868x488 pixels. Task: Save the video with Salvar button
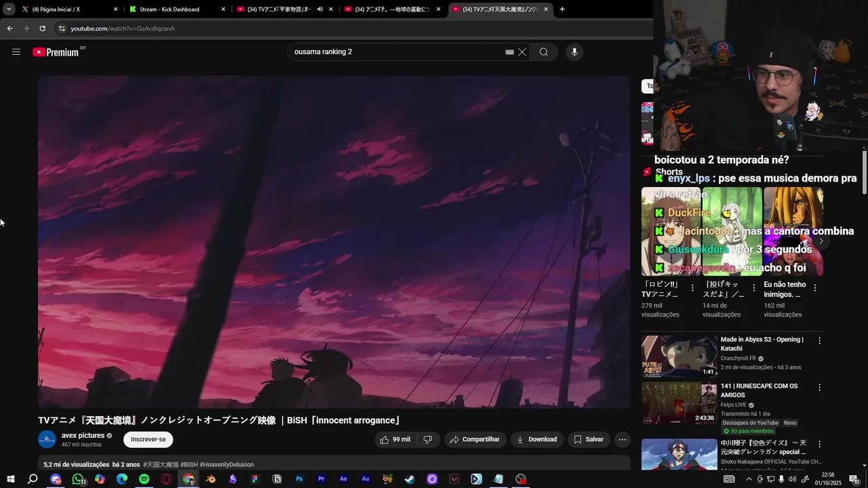589,440
